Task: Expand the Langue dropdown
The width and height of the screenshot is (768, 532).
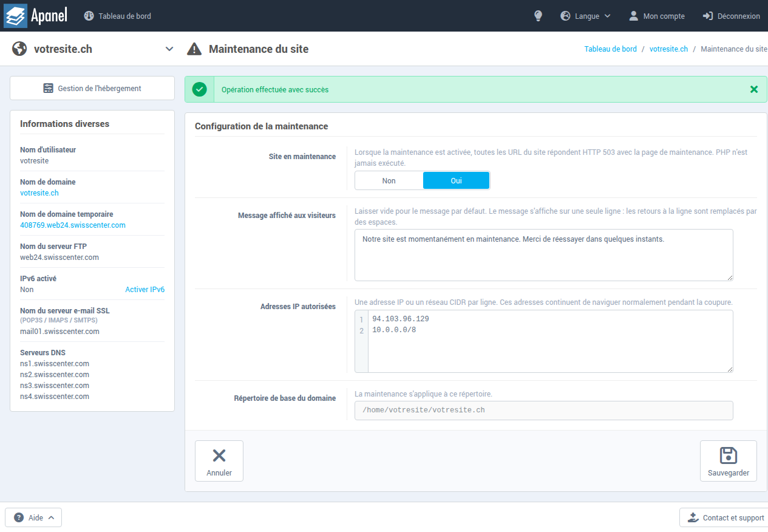Action: (x=585, y=16)
